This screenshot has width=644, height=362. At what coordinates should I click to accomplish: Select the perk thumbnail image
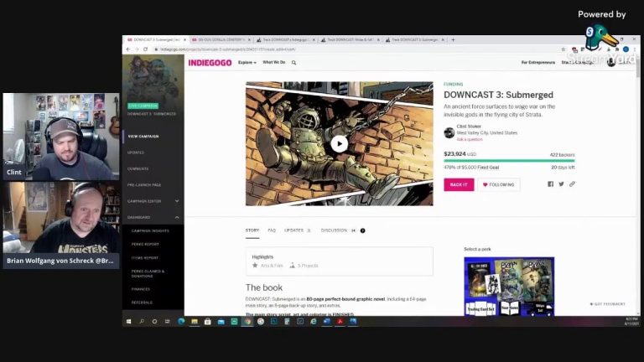click(x=509, y=285)
